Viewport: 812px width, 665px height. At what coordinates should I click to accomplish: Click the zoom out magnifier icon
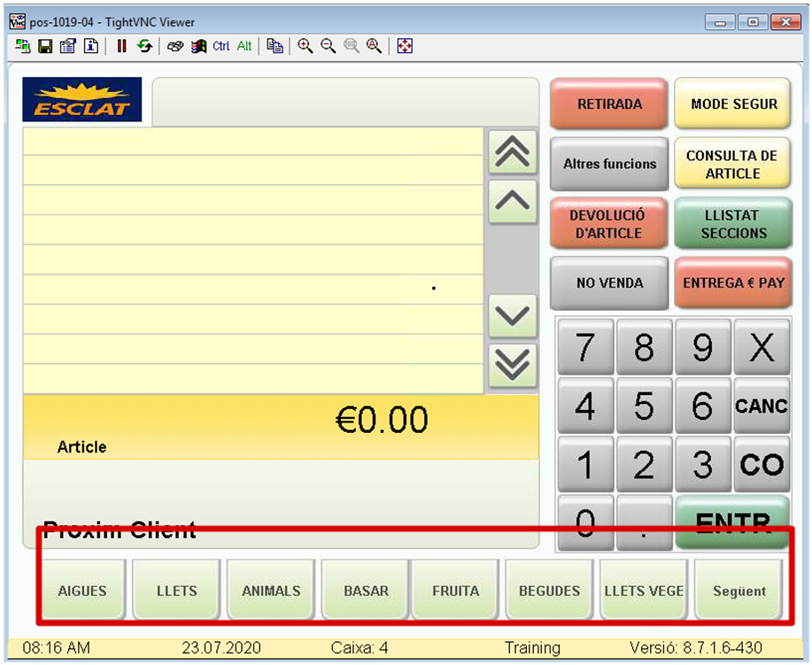pos(329,46)
